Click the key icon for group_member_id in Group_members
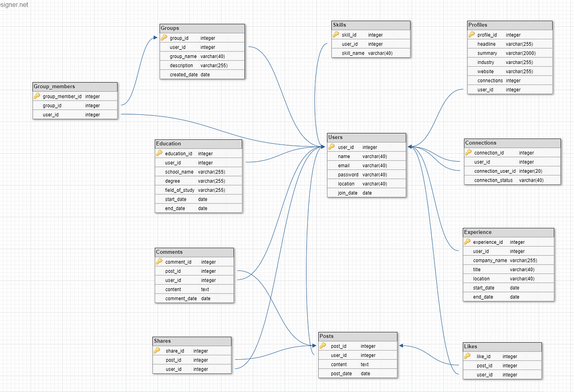Image resolution: width=574 pixels, height=392 pixels. pos(37,96)
